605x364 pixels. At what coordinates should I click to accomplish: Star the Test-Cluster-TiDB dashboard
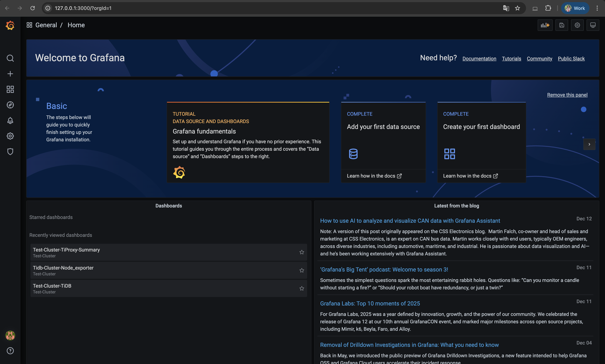coord(302,288)
